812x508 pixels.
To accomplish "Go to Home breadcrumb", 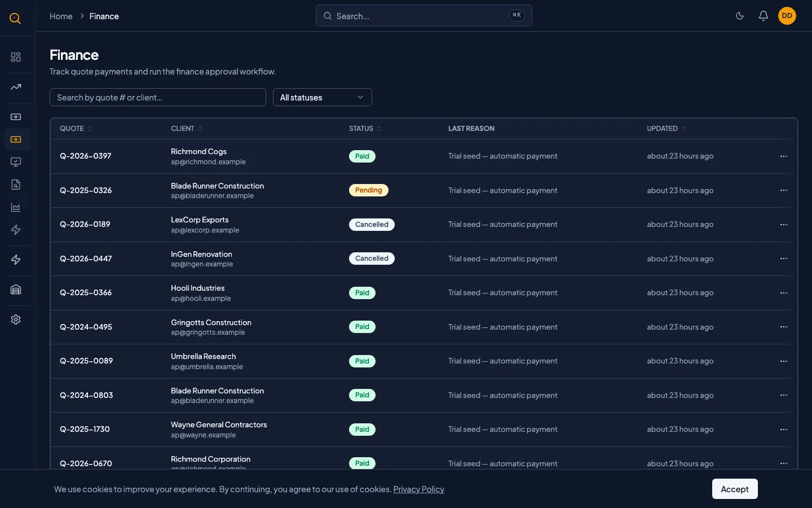I will click(61, 16).
